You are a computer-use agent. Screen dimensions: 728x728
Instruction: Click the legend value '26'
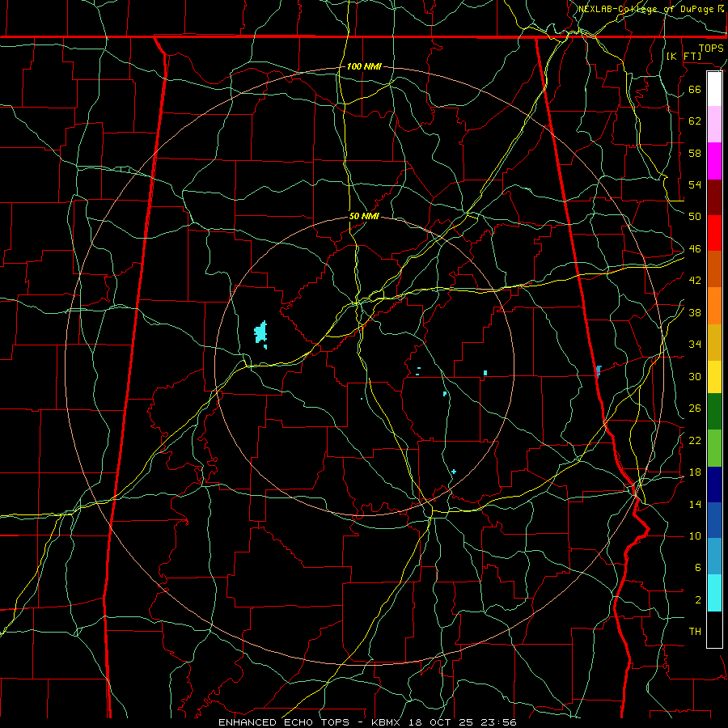pyautogui.click(x=695, y=408)
